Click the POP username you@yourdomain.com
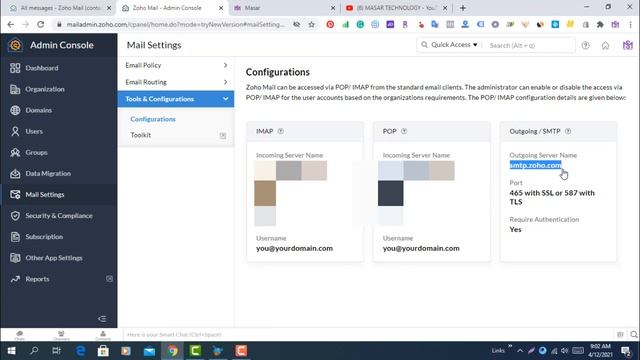640x360 pixels. point(421,248)
